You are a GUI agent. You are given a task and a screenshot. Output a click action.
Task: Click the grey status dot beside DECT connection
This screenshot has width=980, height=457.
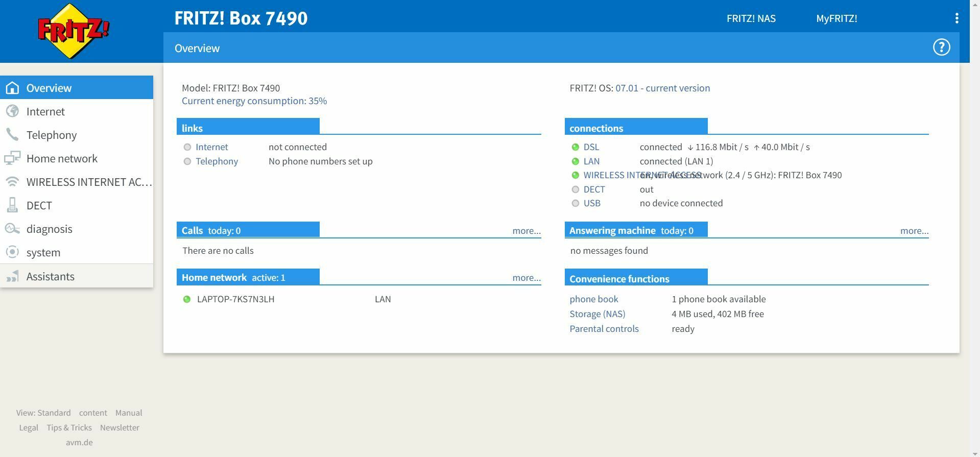point(576,189)
